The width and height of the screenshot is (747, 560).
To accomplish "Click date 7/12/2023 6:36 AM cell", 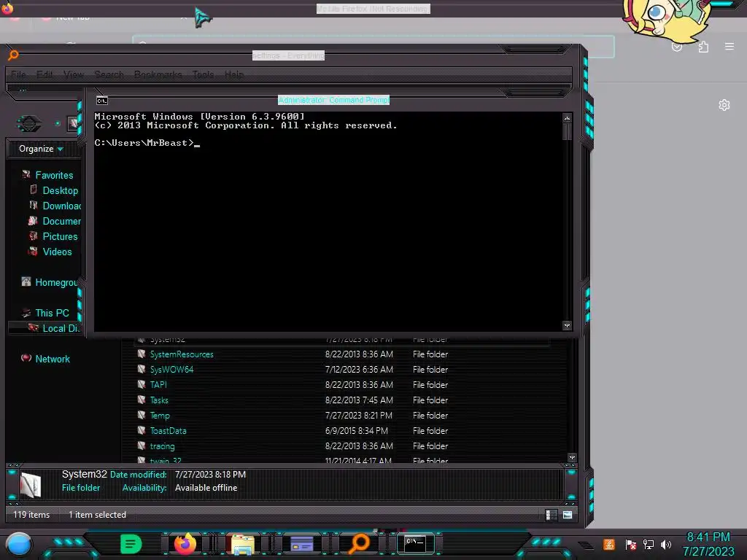I will tap(359, 370).
